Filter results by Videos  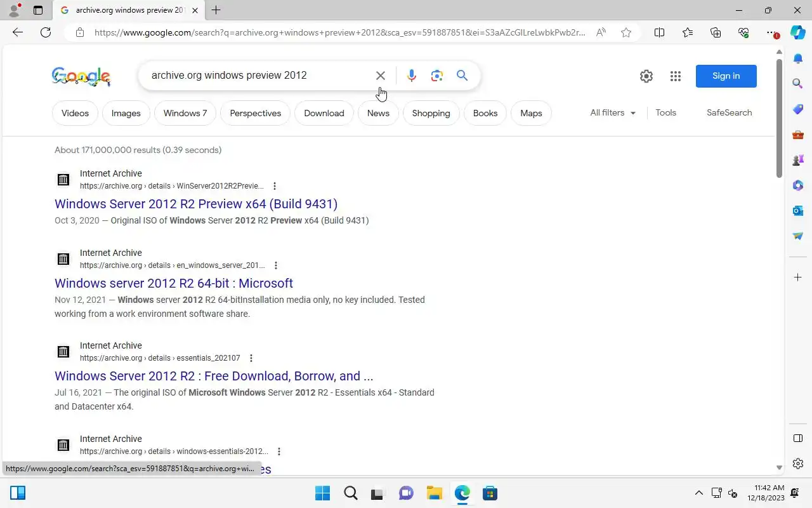pyautogui.click(x=75, y=113)
